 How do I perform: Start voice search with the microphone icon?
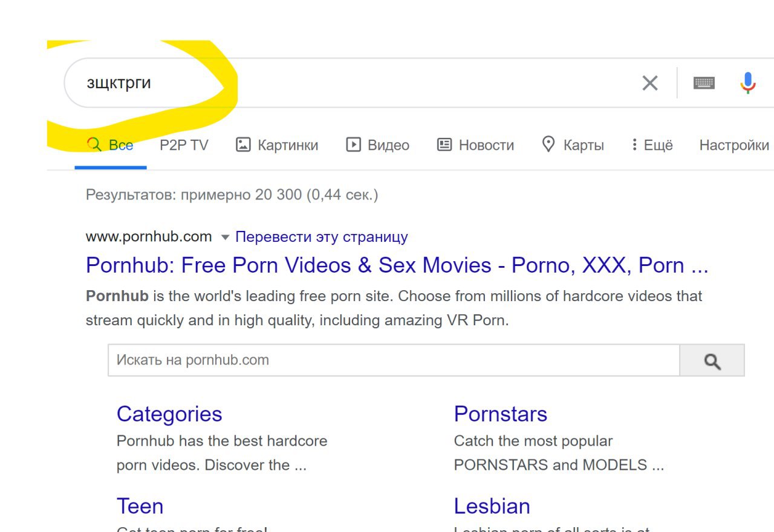pos(748,83)
